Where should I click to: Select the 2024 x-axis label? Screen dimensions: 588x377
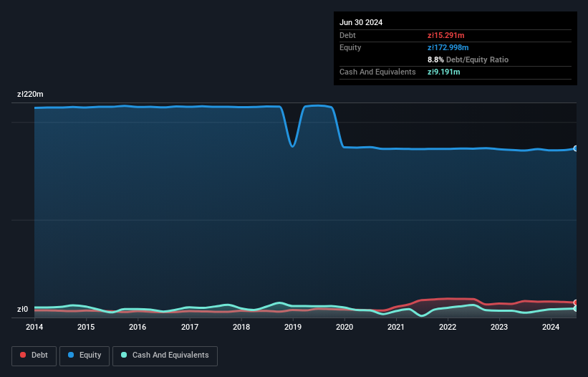[551, 327]
